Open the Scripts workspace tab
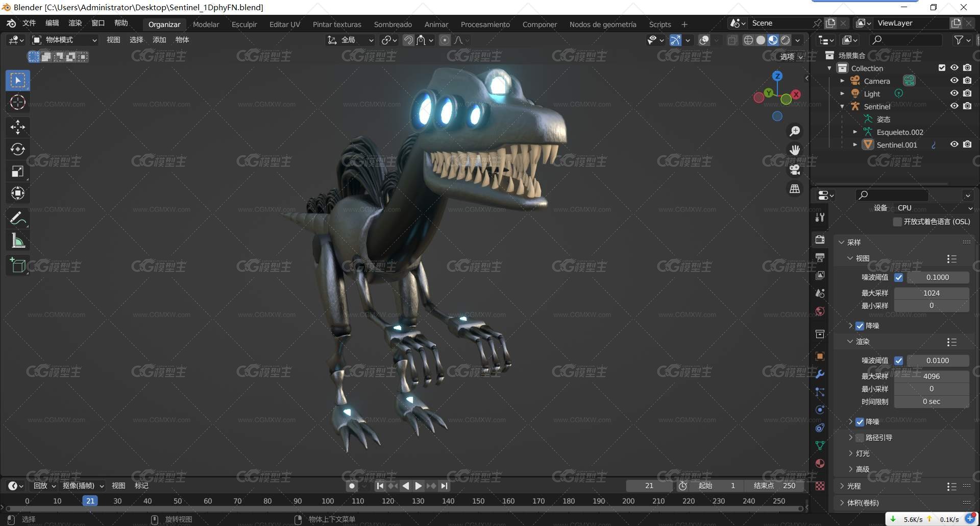The image size is (980, 526). [x=660, y=24]
